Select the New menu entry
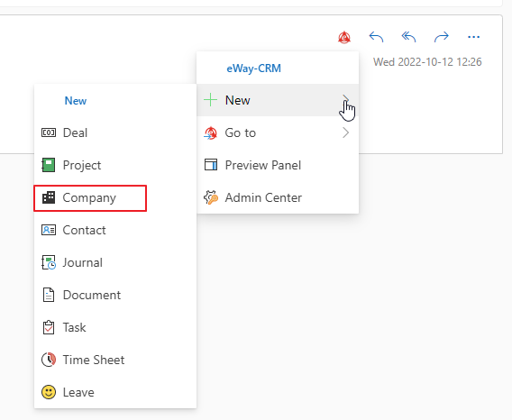 [278, 100]
